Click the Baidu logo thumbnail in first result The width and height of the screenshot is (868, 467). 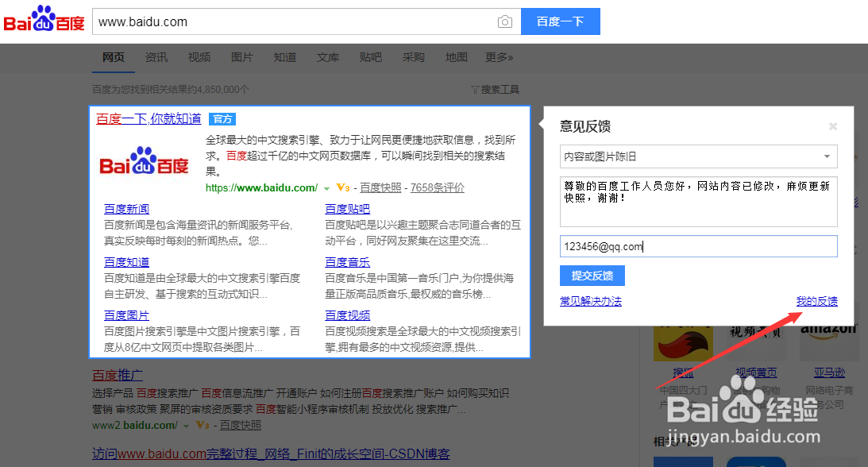pyautogui.click(x=144, y=161)
